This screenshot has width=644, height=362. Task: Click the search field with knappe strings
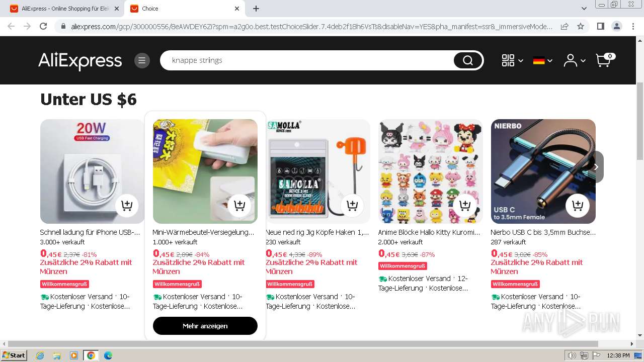click(x=307, y=60)
